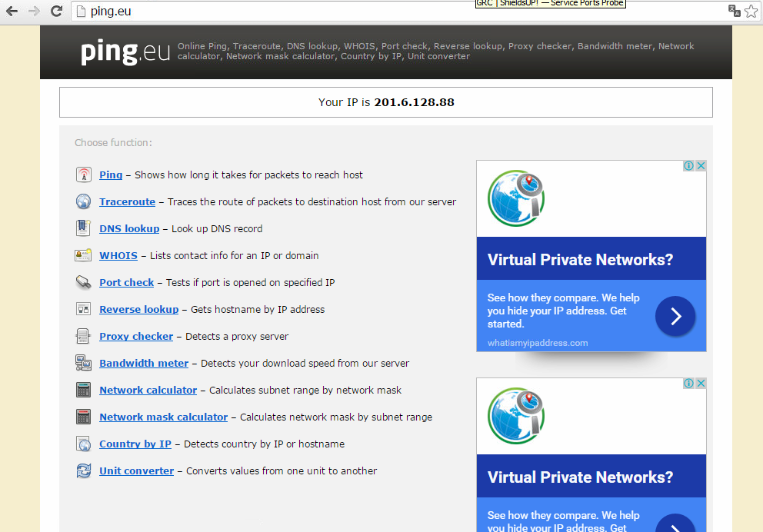Click the Network calculator icon
The width and height of the screenshot is (763, 532).
click(x=84, y=390)
